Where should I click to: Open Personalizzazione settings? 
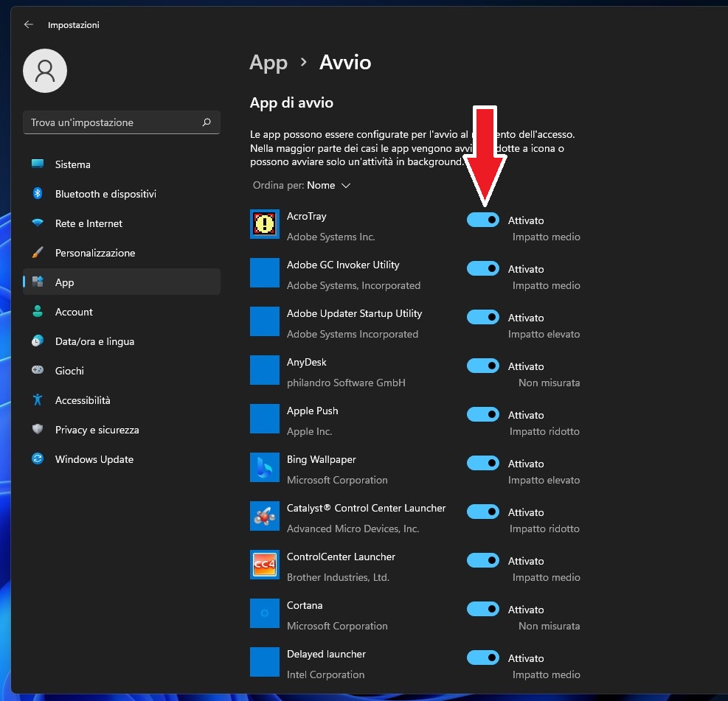click(122, 253)
